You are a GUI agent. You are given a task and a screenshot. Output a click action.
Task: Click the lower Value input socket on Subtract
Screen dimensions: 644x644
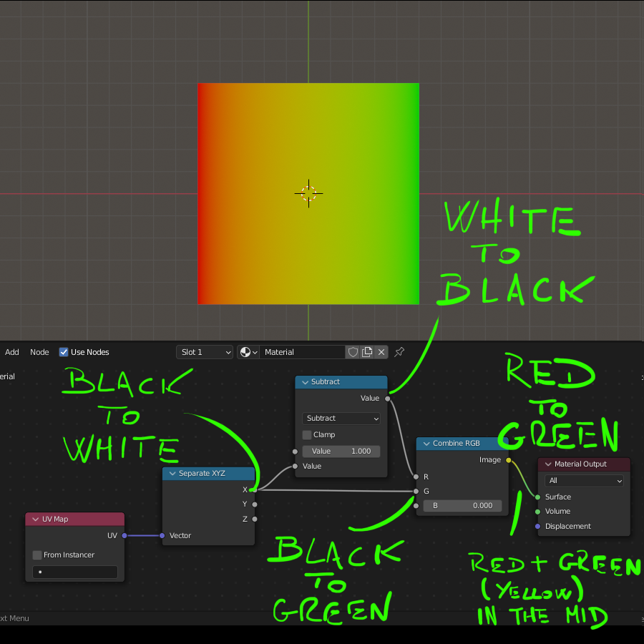(295, 466)
